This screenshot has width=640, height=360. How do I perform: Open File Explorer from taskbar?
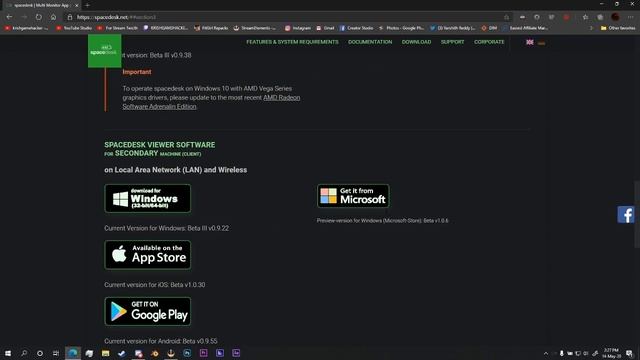(x=106, y=353)
